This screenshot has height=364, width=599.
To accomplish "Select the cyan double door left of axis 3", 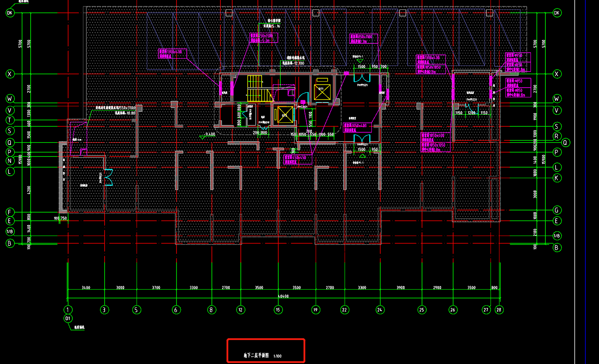I will (108, 177).
